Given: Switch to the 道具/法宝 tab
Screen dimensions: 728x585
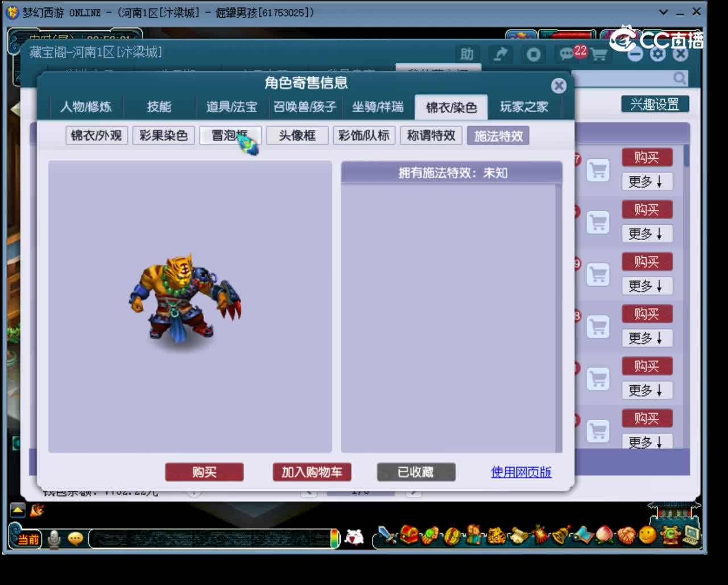Looking at the screenshot, I should pyautogui.click(x=231, y=106).
